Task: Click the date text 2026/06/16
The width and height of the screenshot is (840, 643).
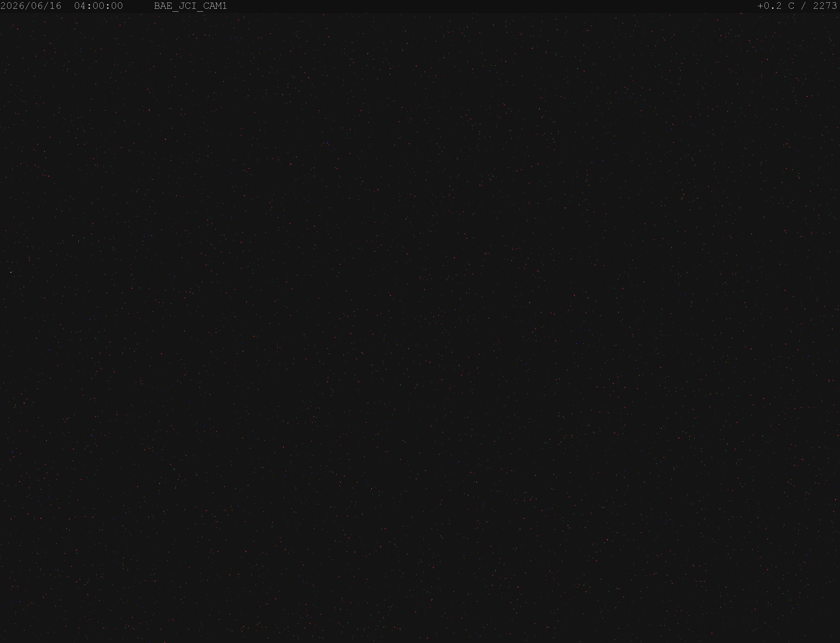Action: click(x=31, y=6)
